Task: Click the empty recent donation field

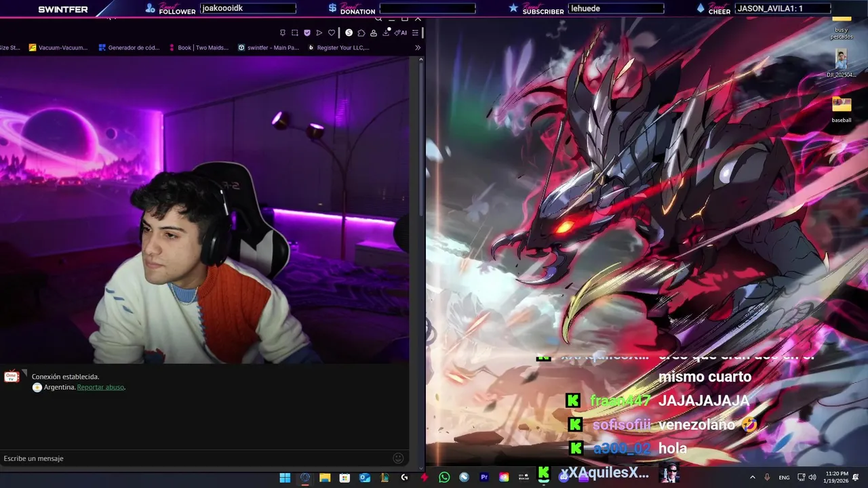Action: click(427, 8)
